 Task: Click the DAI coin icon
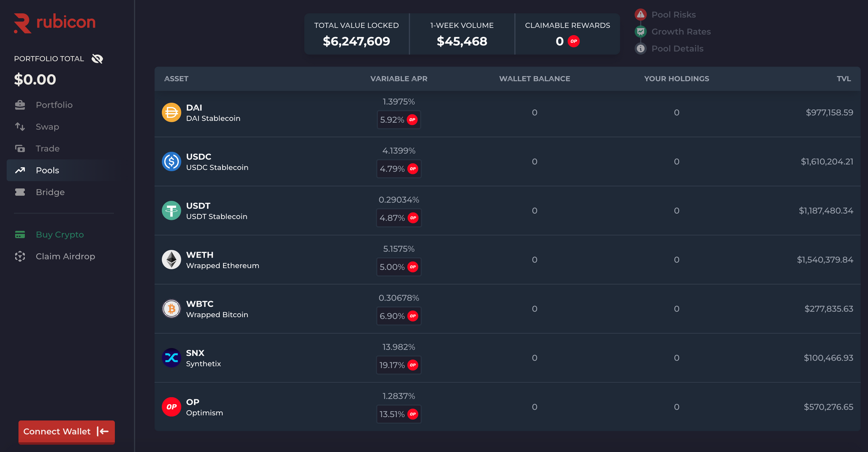pyautogui.click(x=171, y=112)
